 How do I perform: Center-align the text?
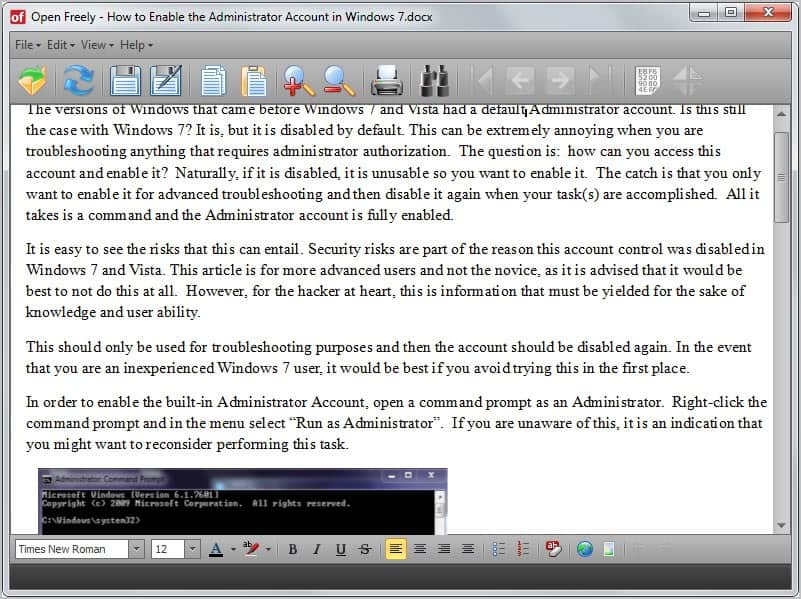point(420,549)
